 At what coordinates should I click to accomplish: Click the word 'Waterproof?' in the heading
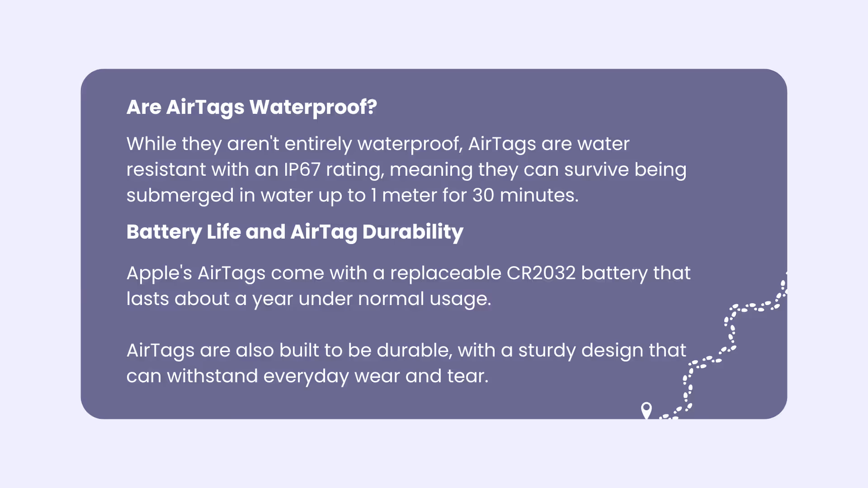coord(313,108)
